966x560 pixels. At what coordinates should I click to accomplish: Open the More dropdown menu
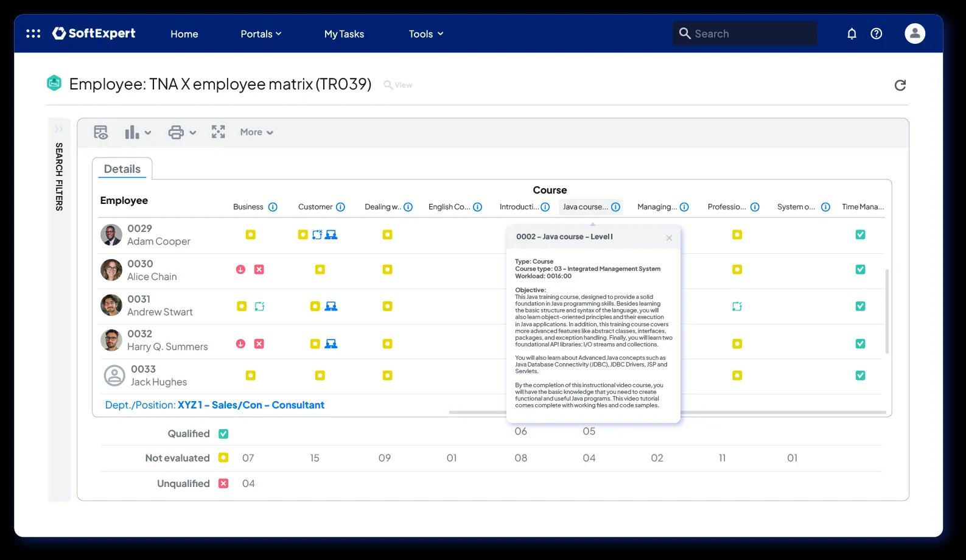point(256,132)
